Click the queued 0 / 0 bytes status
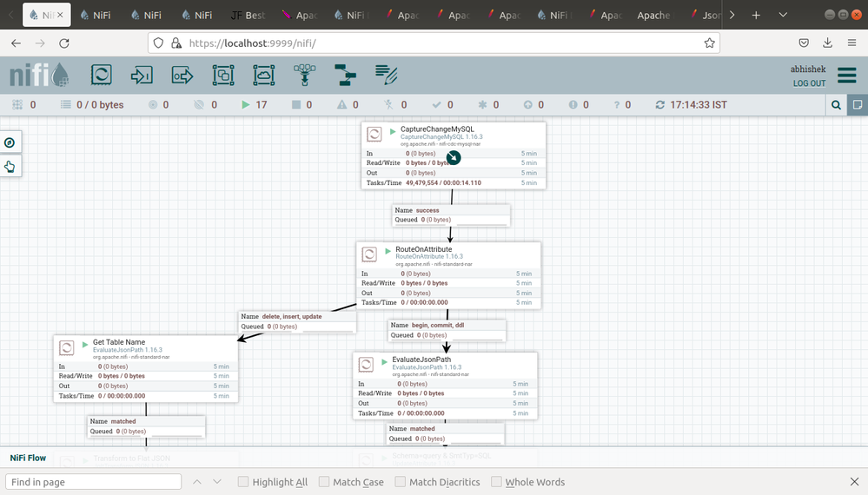The height and width of the screenshot is (495, 868). tap(100, 104)
